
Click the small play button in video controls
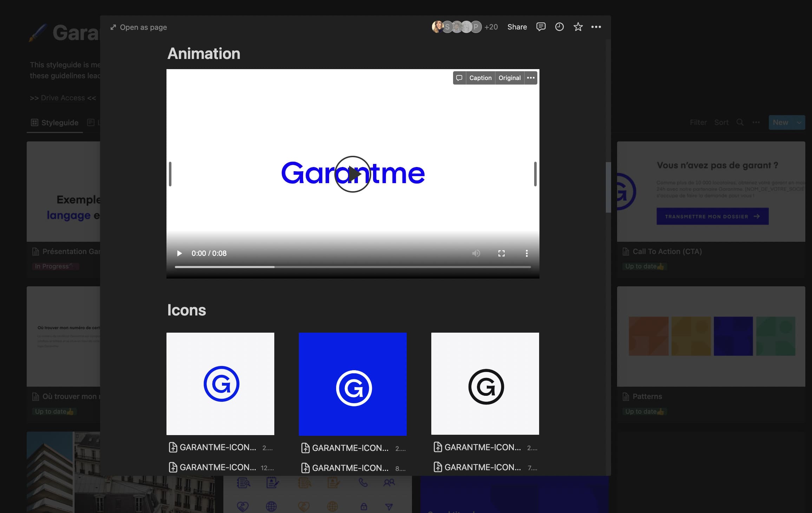(x=179, y=253)
